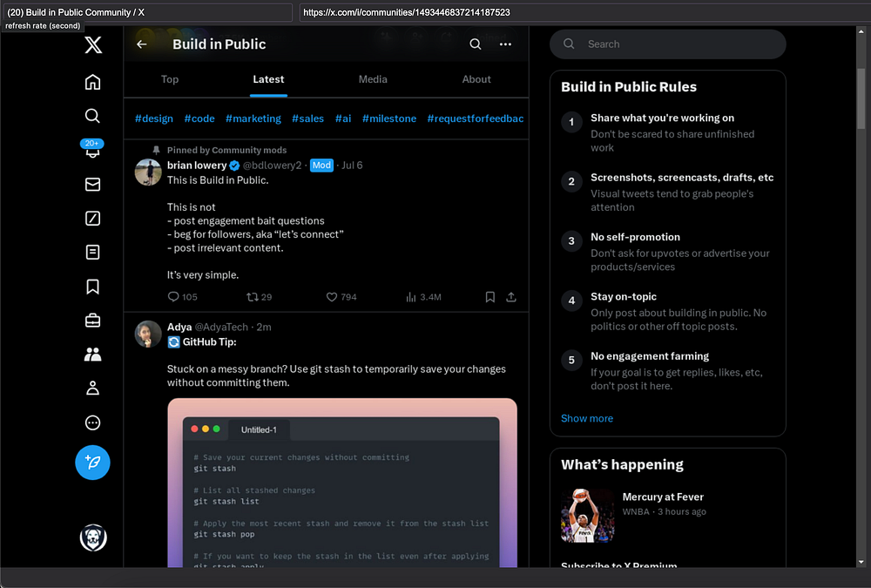871x588 pixels.
Task: Open the Grok slash icon in the sidebar
Action: 93,219
